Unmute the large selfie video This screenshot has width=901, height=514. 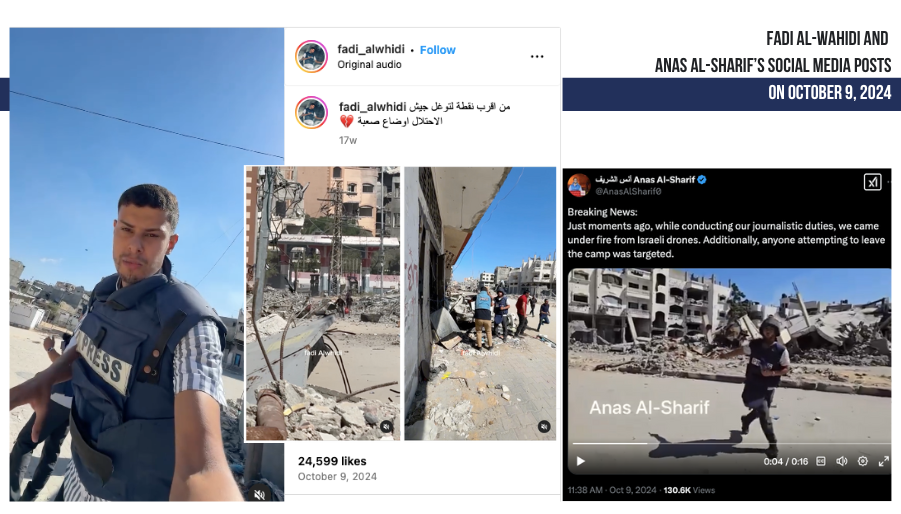259,494
